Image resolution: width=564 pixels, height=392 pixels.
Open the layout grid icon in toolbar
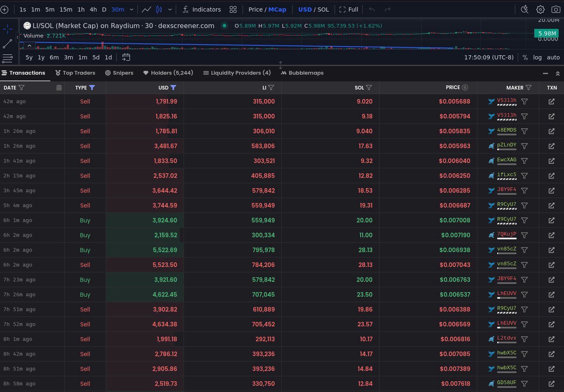click(x=233, y=9)
